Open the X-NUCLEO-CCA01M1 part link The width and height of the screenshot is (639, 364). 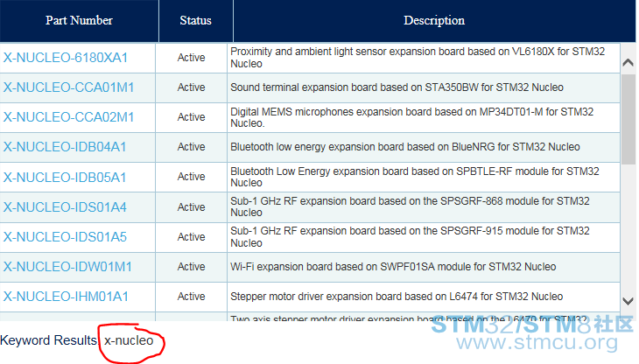click(68, 87)
